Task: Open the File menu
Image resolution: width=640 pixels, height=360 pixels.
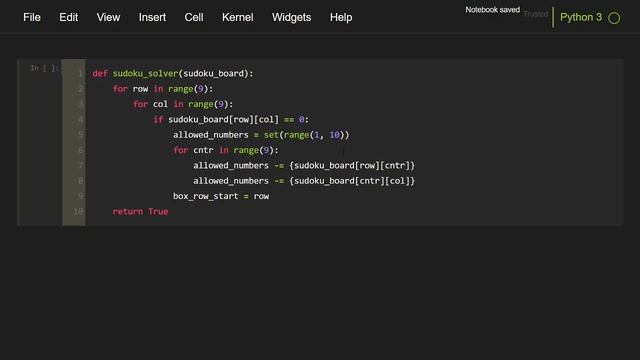Action: [x=32, y=18]
